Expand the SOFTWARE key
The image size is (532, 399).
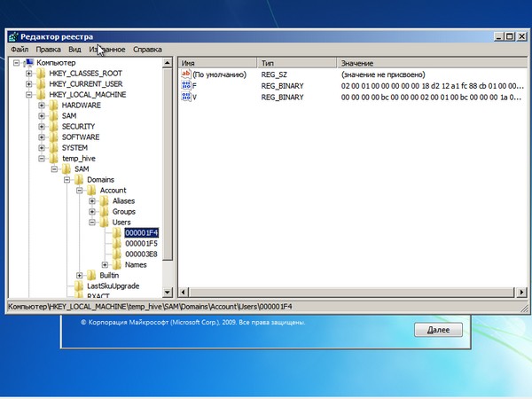[x=42, y=137]
